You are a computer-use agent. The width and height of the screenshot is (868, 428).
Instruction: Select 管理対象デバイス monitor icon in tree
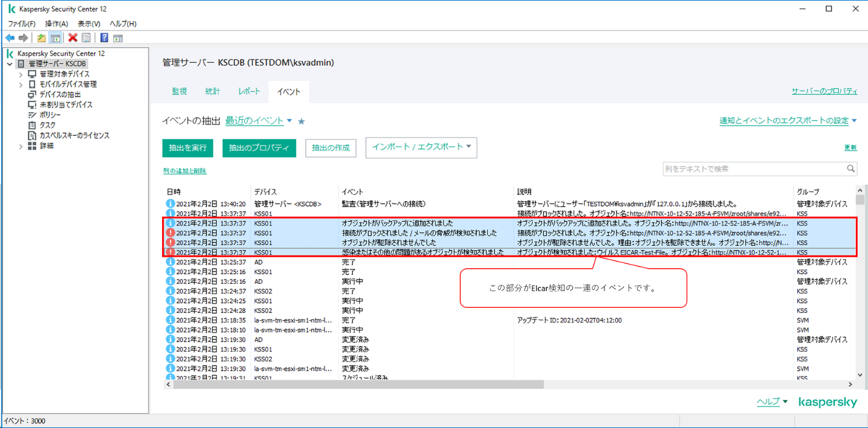click(32, 74)
